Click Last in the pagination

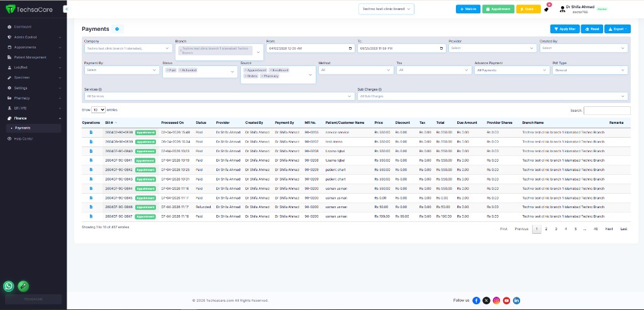(x=624, y=229)
